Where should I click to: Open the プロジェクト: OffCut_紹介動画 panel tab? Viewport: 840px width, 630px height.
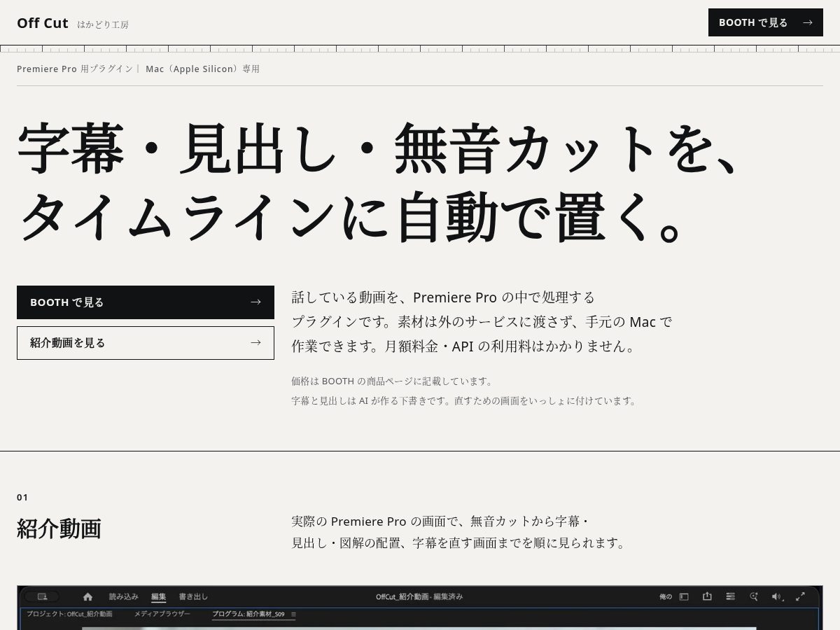pos(69,614)
